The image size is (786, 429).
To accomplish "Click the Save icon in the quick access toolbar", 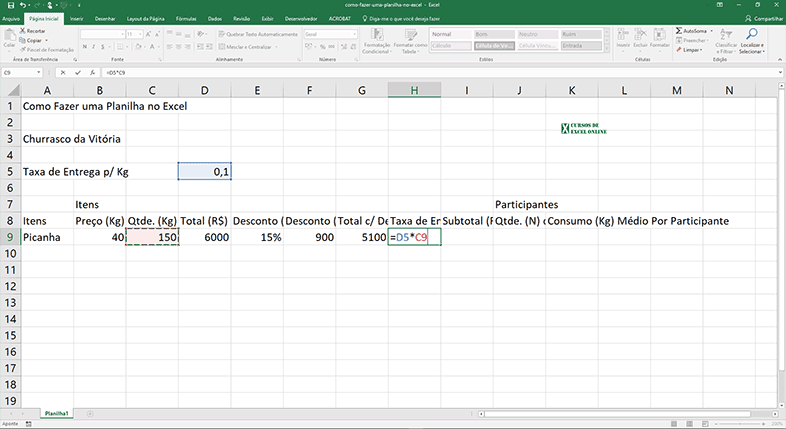I will point(11,5).
